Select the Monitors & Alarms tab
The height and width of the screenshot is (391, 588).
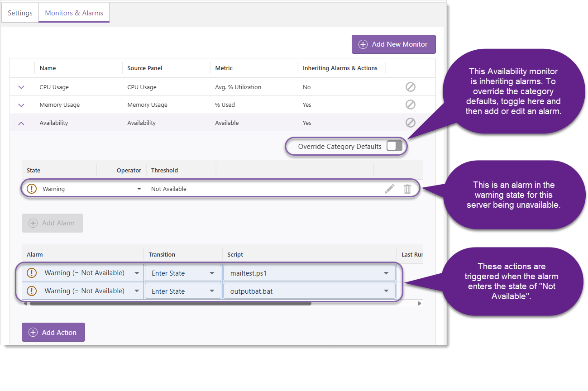74,13
